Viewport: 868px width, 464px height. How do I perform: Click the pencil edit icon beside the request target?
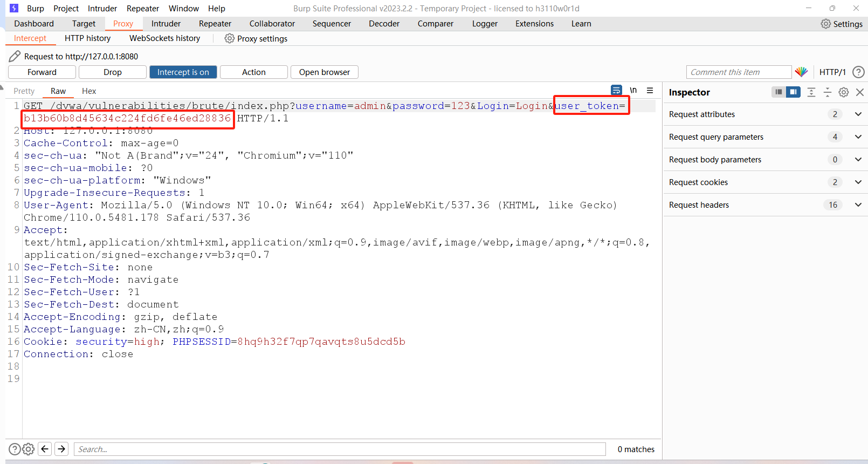(x=15, y=56)
